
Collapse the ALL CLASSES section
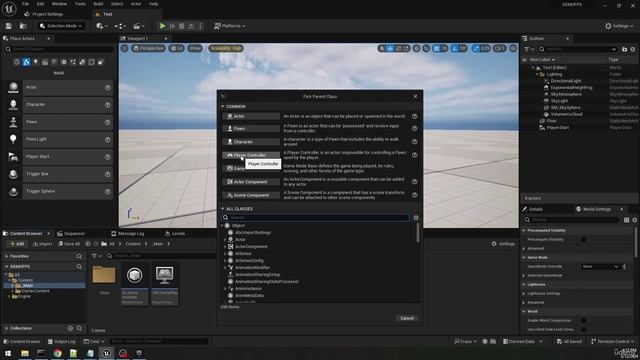(223, 209)
